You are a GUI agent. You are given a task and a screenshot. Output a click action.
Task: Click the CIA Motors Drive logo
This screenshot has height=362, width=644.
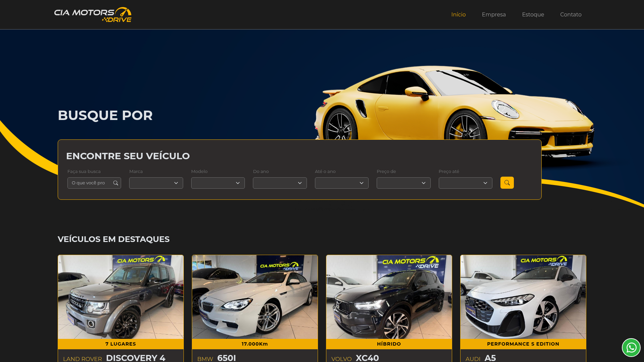pyautogui.click(x=93, y=15)
